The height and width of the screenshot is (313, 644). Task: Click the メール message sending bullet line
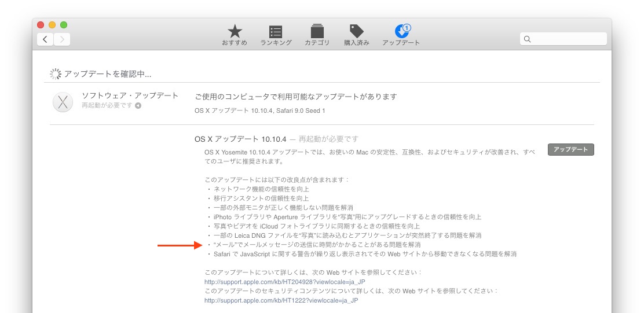point(317,245)
